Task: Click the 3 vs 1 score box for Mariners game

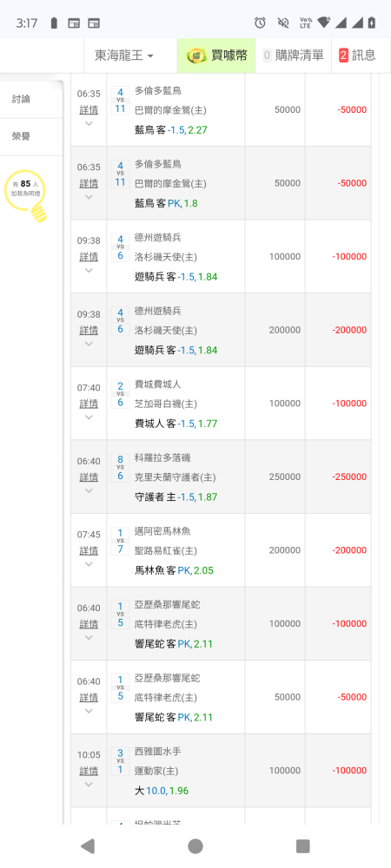Action: tap(120, 761)
